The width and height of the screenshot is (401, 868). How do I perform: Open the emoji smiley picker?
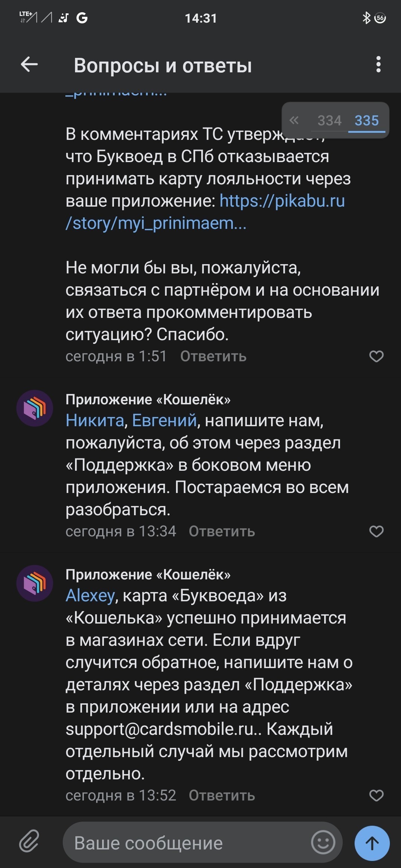point(323,842)
